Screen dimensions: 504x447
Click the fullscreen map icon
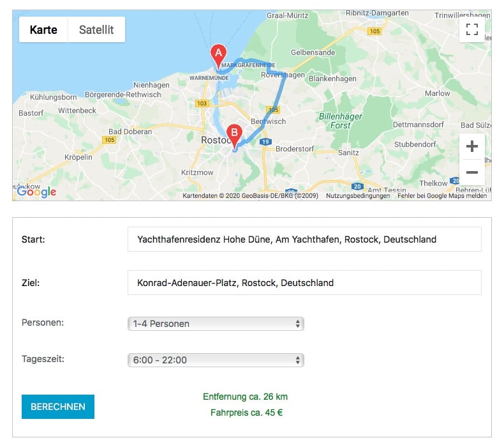[471, 29]
